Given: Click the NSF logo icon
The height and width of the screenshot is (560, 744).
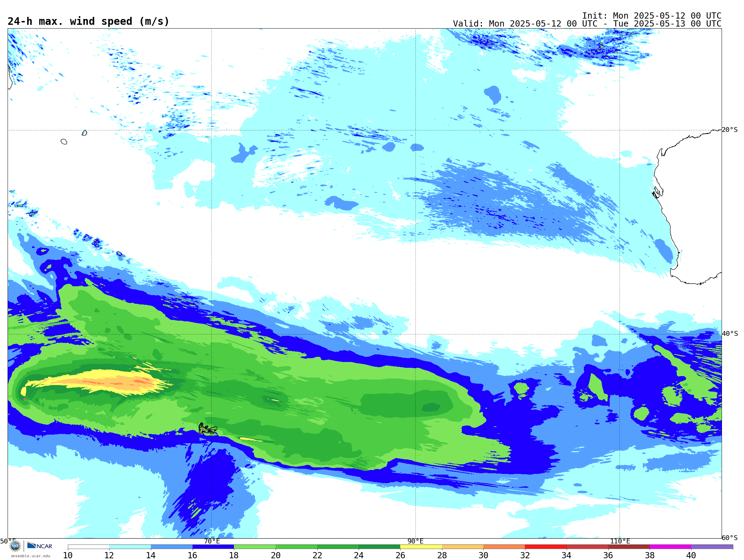Looking at the screenshot, I should point(15,546).
